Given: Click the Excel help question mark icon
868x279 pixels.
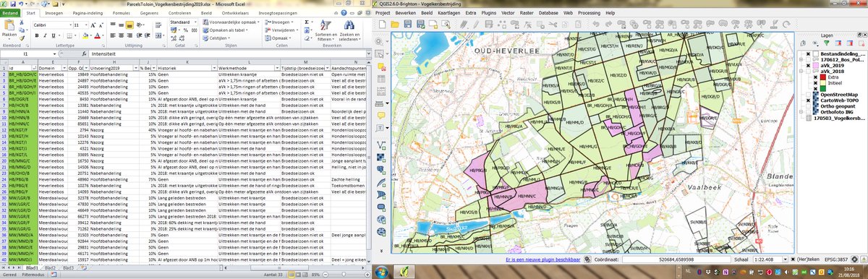Looking at the screenshot, I should 344,12.
